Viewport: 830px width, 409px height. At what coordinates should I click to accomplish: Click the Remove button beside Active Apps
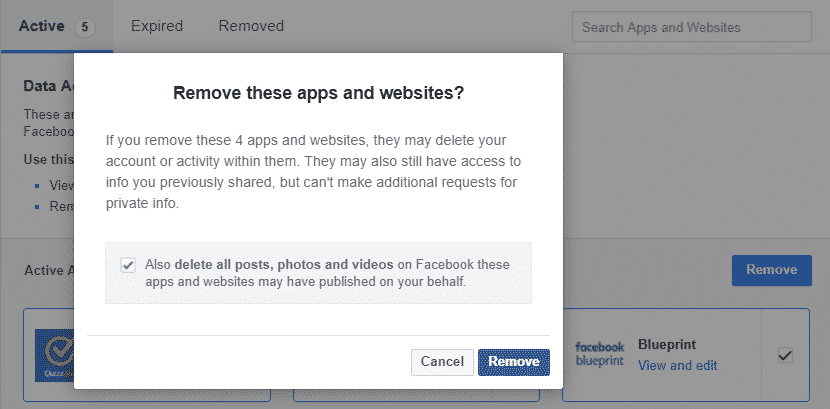(771, 269)
